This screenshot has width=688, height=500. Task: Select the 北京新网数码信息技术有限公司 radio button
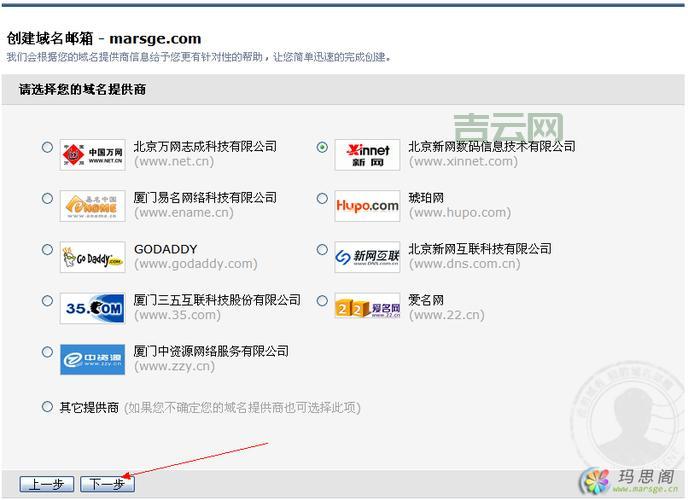pyautogui.click(x=322, y=147)
